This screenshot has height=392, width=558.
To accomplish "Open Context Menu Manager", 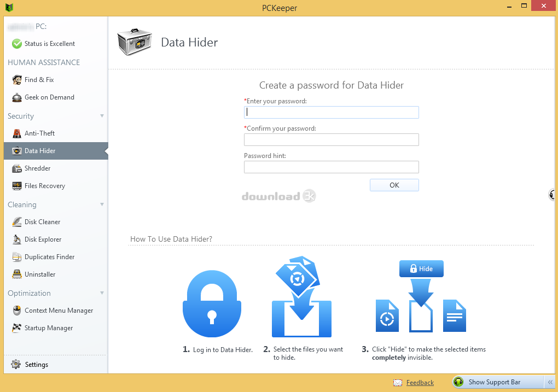I will click(x=56, y=311).
